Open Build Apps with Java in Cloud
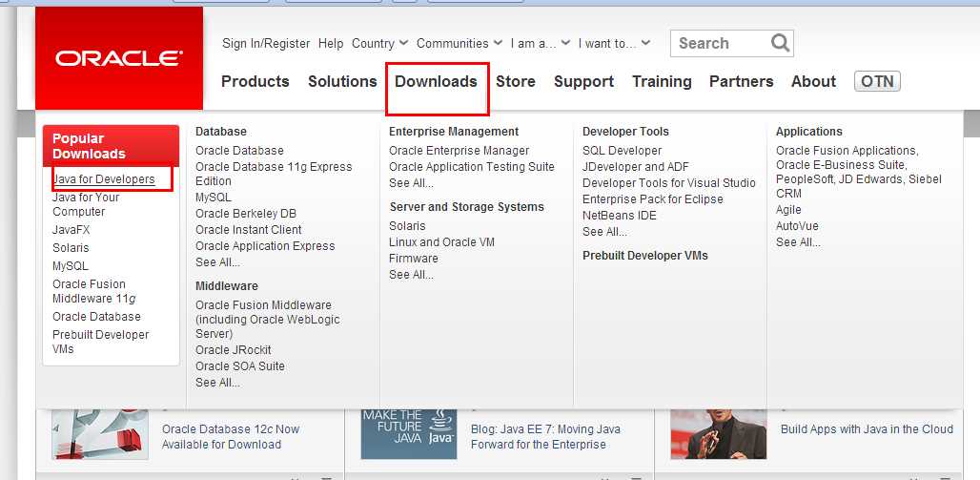This screenshot has height=480, width=980. pos(867,429)
